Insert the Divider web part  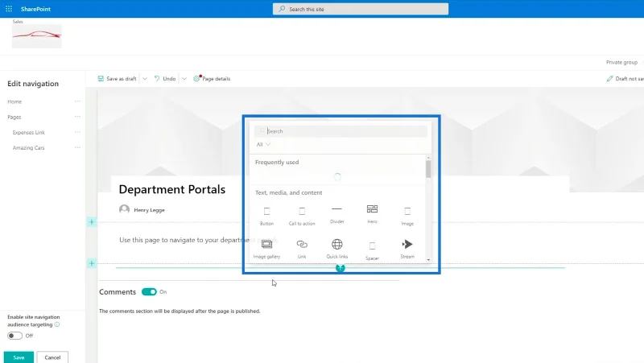[336, 215]
